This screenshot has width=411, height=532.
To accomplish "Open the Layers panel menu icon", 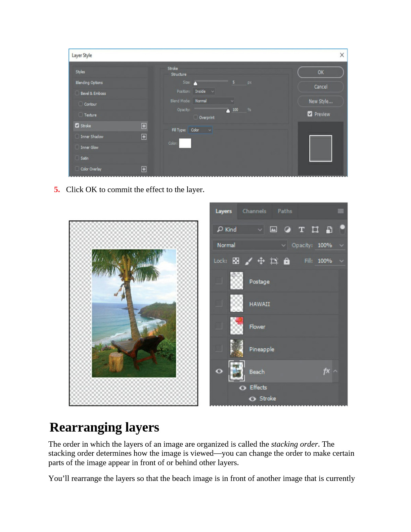I will pos(340,211).
